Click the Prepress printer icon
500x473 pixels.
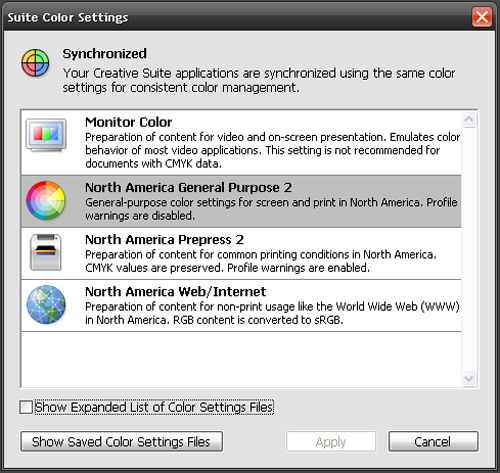[x=46, y=252]
